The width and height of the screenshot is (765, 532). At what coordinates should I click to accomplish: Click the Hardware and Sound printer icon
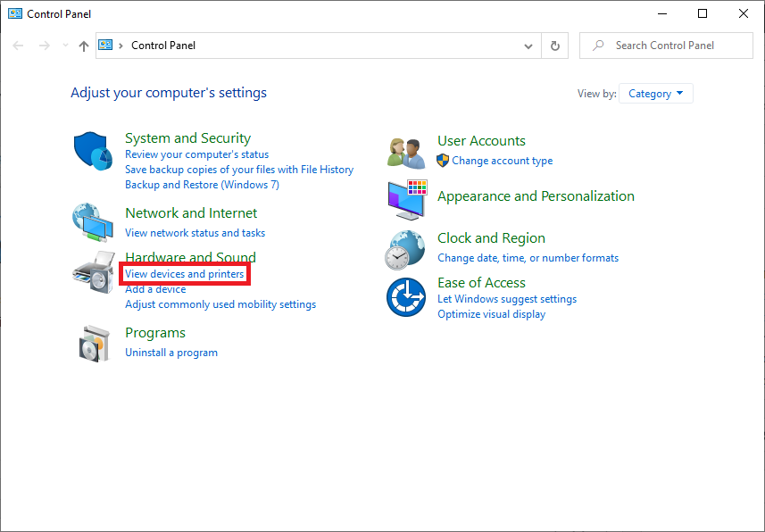coord(92,273)
